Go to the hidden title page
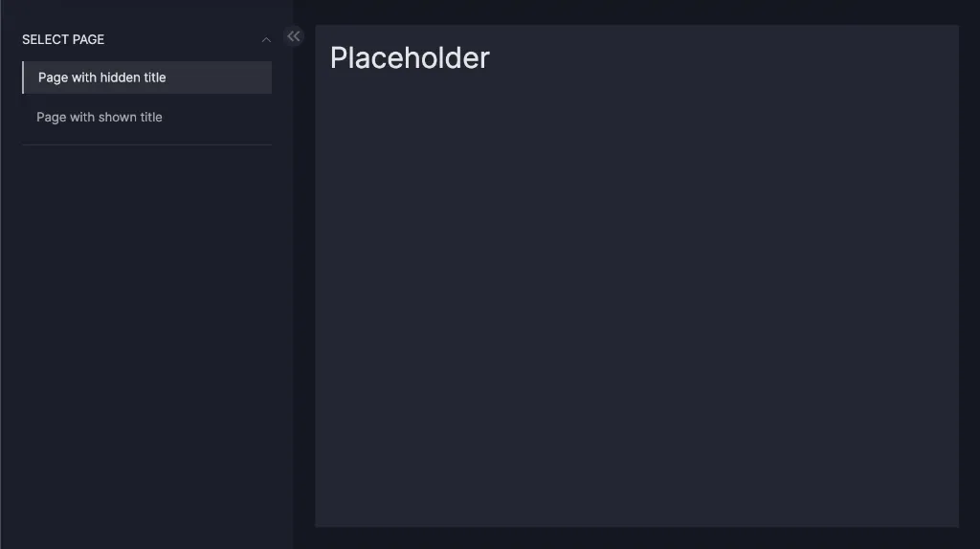Viewport: 980px width, 549px height. click(x=102, y=77)
